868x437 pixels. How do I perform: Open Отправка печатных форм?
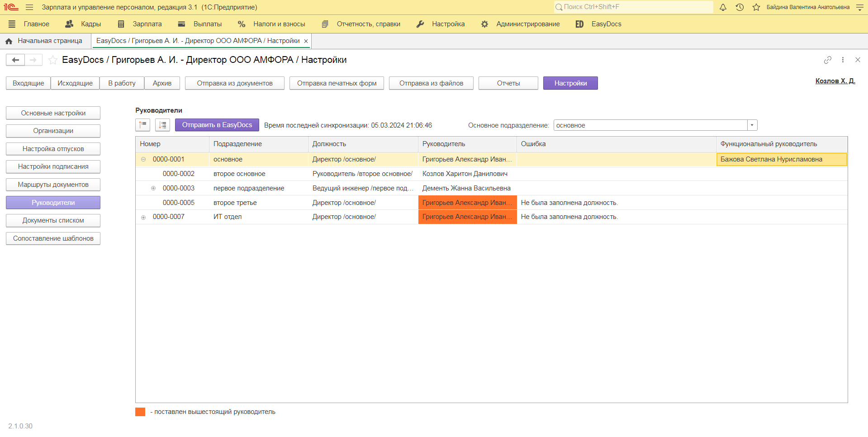click(337, 83)
